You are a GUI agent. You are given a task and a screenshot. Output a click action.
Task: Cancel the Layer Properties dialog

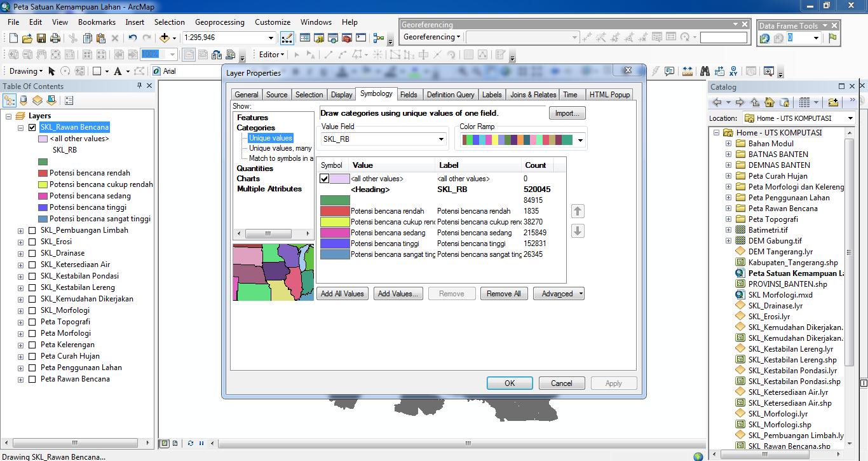coord(562,383)
